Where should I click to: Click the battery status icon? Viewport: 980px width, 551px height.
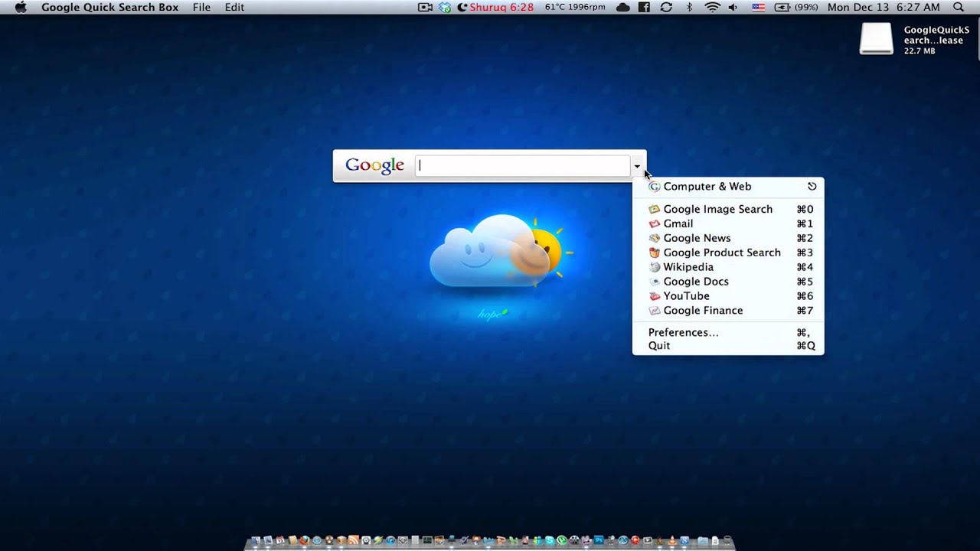(x=782, y=7)
